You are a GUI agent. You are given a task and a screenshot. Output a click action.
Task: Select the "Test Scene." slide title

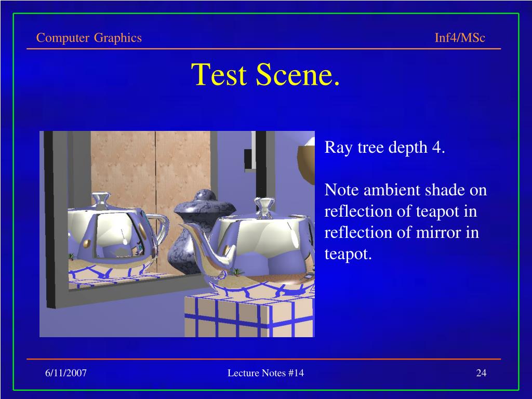[265, 74]
